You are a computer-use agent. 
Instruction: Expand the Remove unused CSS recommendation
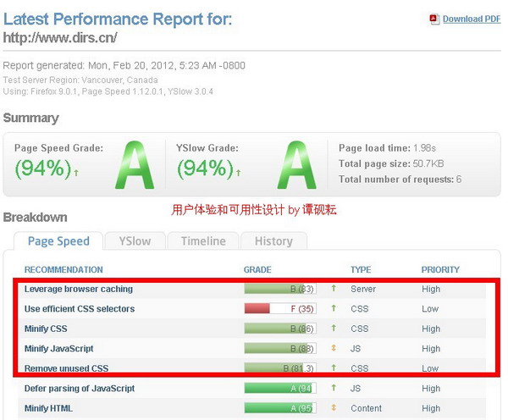tap(66, 368)
